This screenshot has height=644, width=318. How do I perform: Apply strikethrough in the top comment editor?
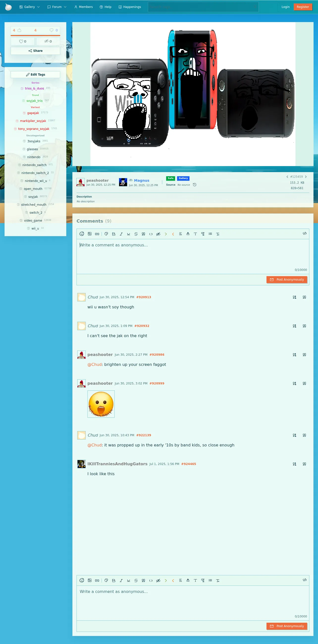click(136, 234)
